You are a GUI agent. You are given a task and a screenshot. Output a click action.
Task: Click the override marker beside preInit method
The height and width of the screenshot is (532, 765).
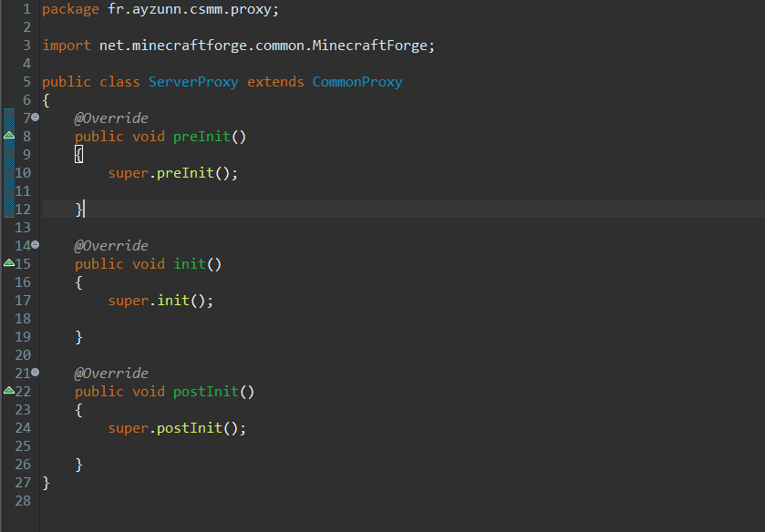pyautogui.click(x=8, y=135)
